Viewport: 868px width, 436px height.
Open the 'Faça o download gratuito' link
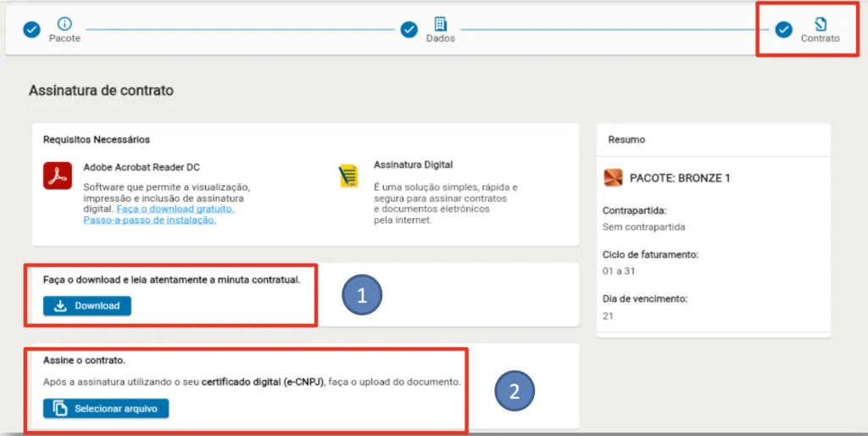coord(175,209)
